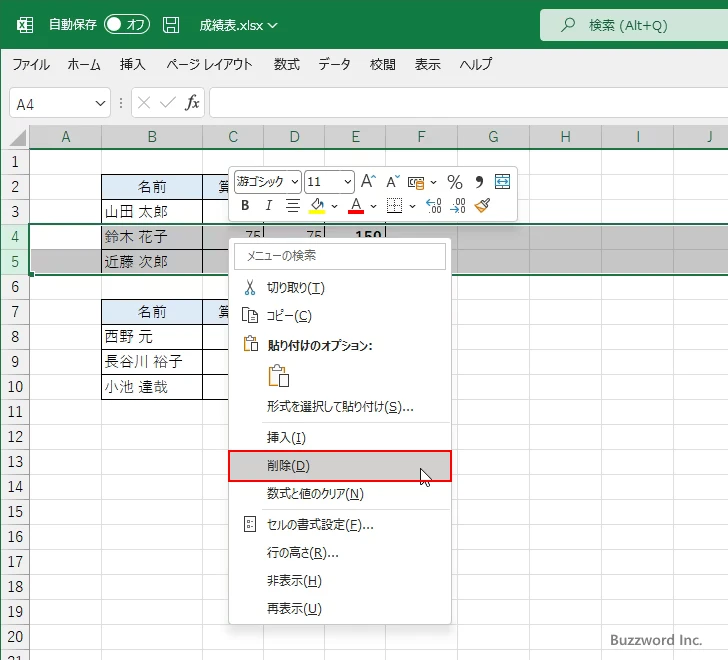Click the formula bar confirm checkmark icon
Image resolution: width=728 pixels, height=660 pixels.
(168, 103)
